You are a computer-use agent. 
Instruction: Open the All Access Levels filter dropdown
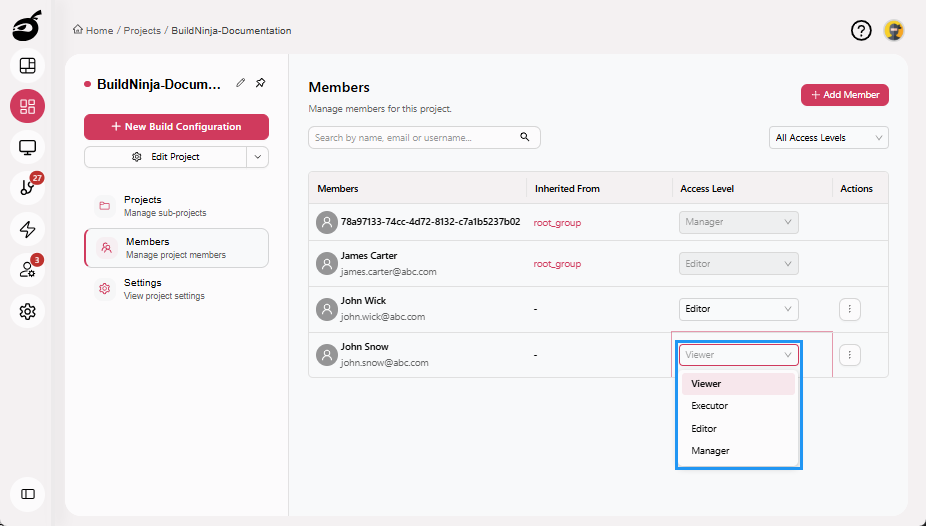tap(829, 138)
